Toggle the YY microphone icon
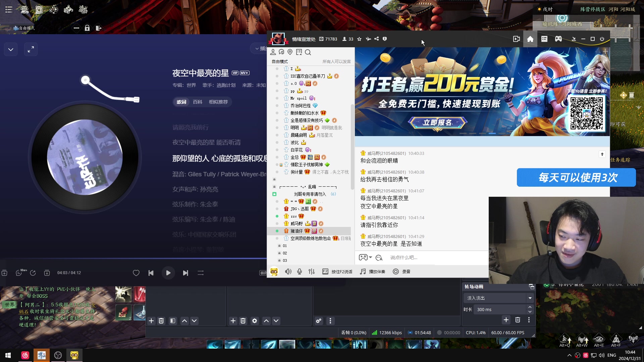Viewport: 644px width, 362px height. [x=300, y=271]
